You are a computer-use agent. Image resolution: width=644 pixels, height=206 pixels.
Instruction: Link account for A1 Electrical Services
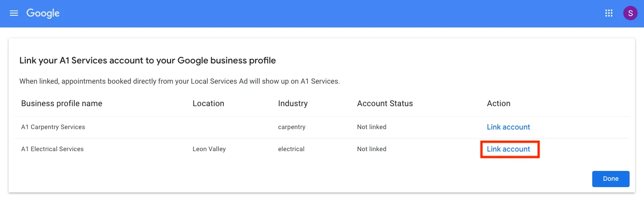(509, 149)
